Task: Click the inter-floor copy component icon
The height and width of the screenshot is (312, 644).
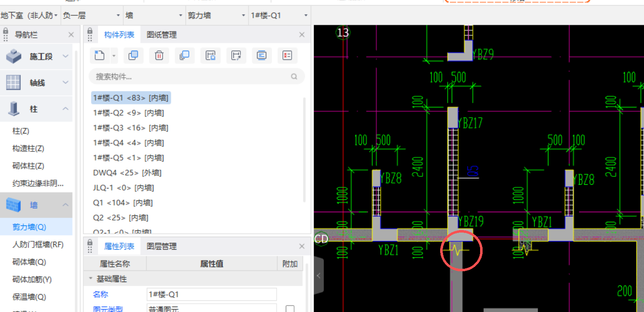Action: coord(184,55)
